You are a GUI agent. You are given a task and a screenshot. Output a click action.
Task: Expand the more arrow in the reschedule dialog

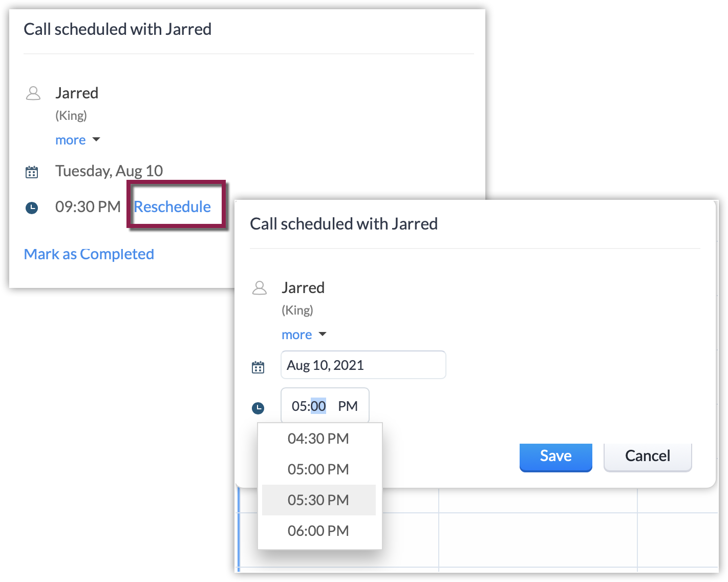pos(323,335)
